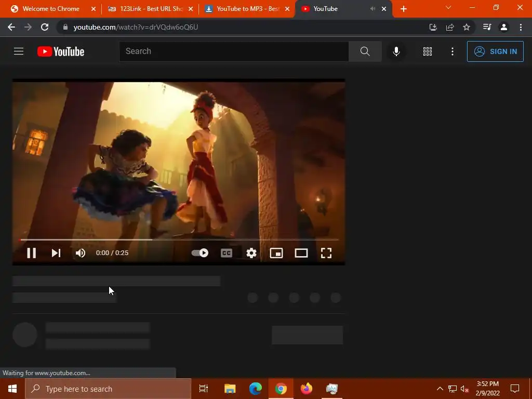The image size is (532, 399).
Task: Close the YouTube to MP3 tab
Action: click(287, 9)
